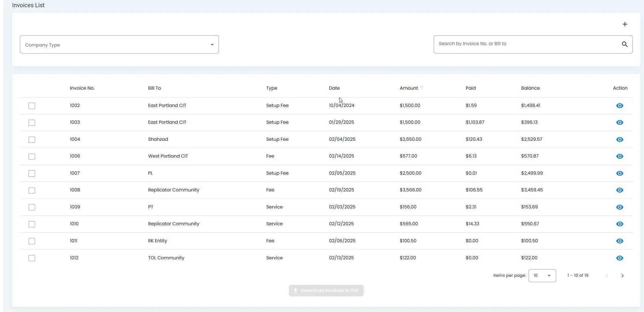This screenshot has width=644, height=312.
Task: Focus the invoice search input field
Action: click(526, 44)
